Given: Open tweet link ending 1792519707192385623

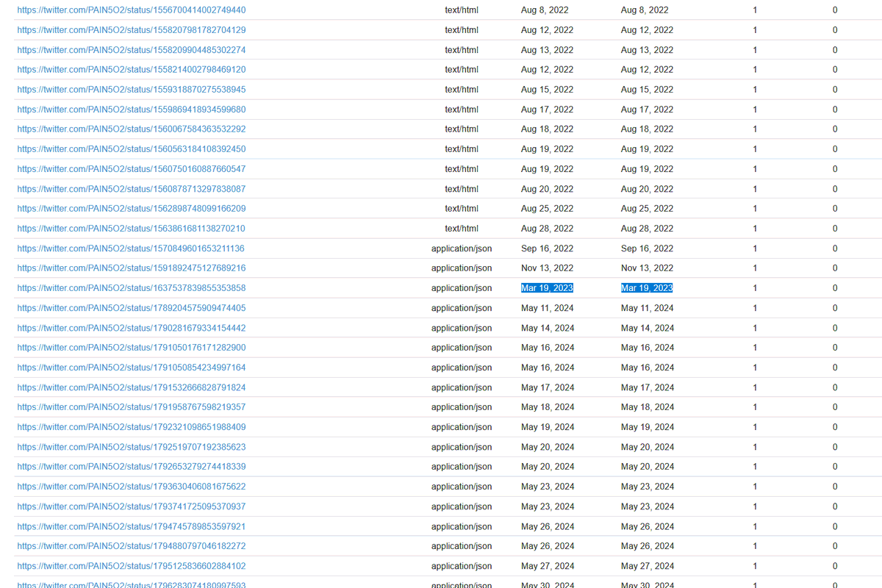Looking at the screenshot, I should [132, 447].
